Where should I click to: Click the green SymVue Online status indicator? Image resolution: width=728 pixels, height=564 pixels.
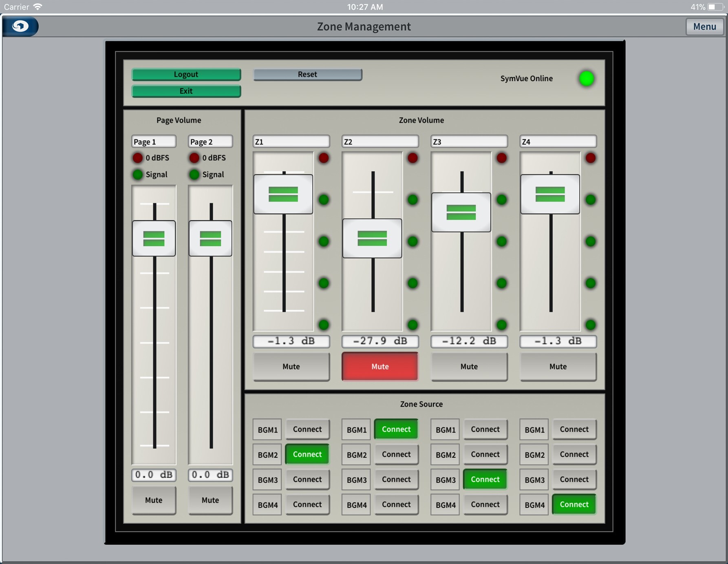(x=586, y=78)
